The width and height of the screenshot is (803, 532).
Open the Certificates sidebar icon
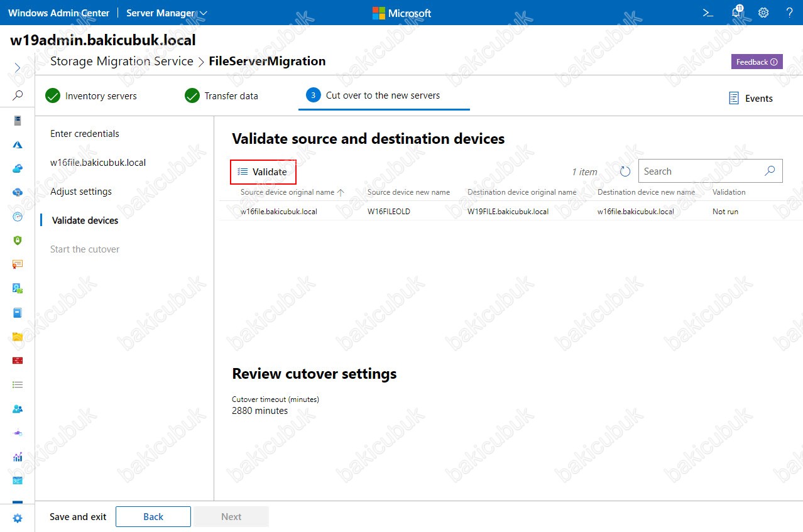[x=18, y=264]
